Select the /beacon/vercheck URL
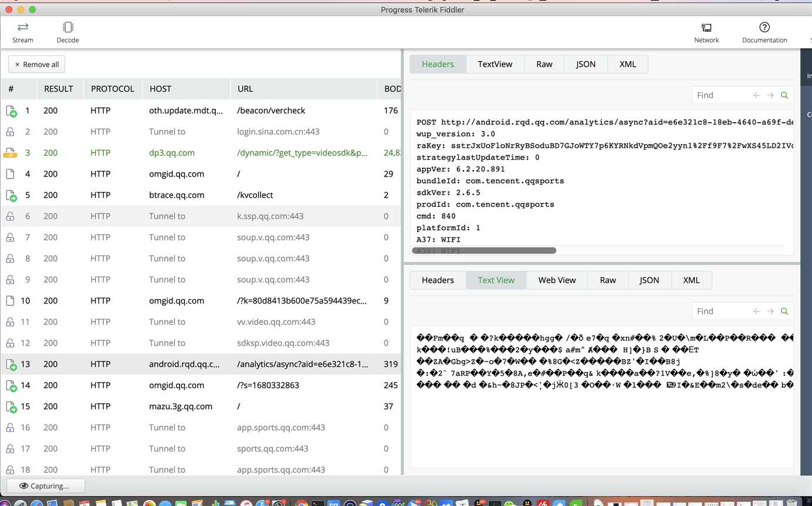This screenshot has height=506, width=812. pos(271,110)
